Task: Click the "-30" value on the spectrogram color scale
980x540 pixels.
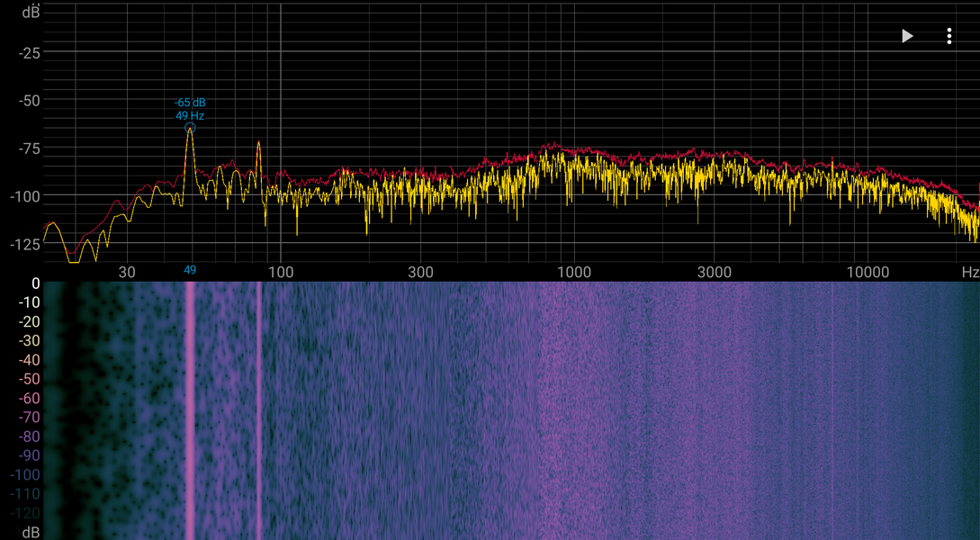Action: tap(29, 341)
